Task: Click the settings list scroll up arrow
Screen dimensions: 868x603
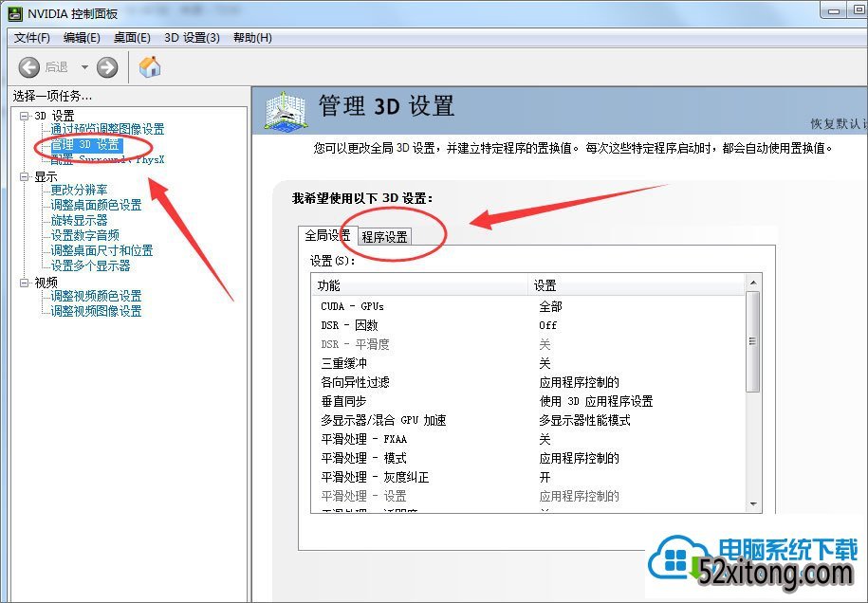Action: click(753, 283)
